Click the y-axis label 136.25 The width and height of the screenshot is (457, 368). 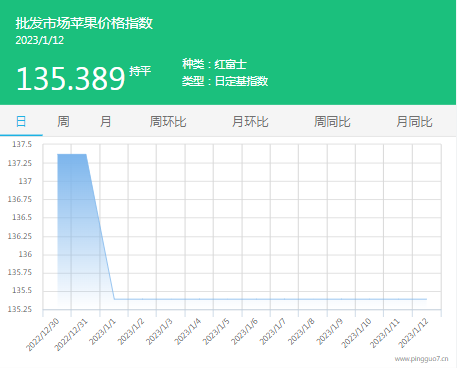(20, 236)
